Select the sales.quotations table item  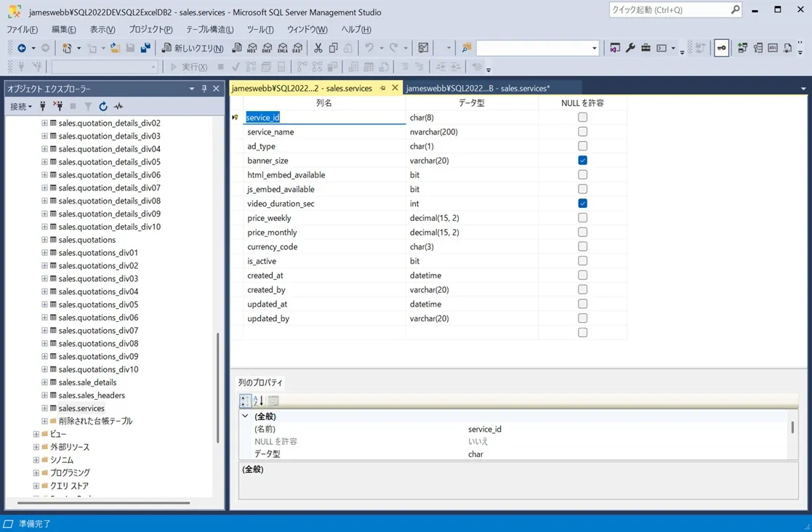(x=87, y=240)
